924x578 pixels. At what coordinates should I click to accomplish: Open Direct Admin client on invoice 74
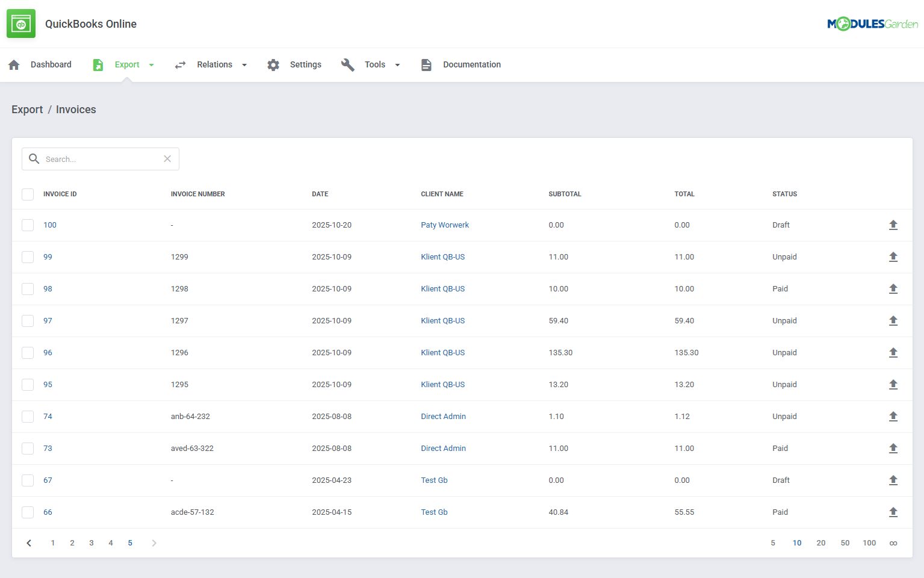(444, 417)
